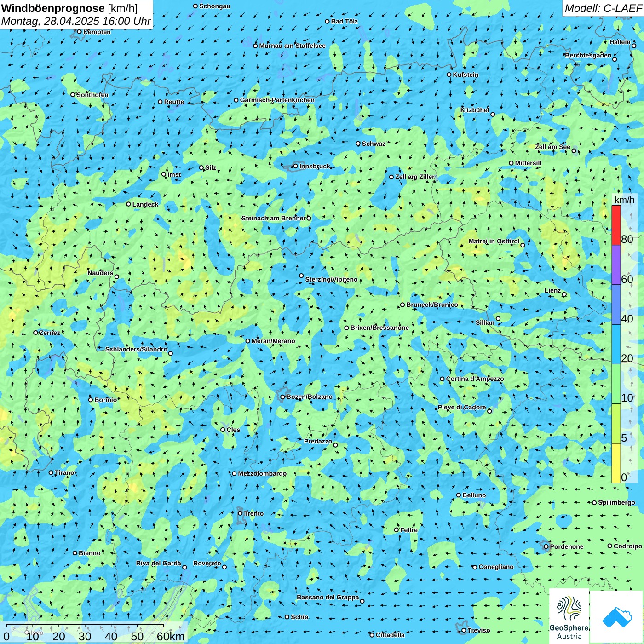Click the purple 60 km/h legend swatch
The height and width of the screenshot is (644, 644).
coord(616,265)
